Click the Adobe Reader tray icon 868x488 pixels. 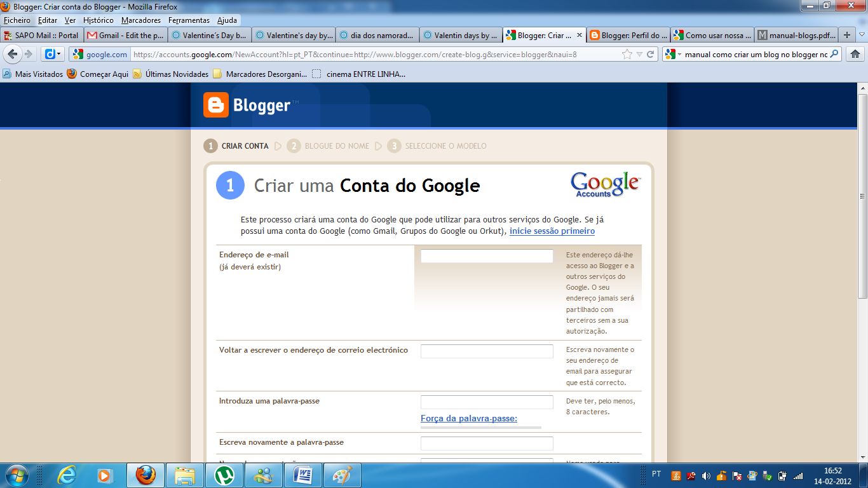(691, 475)
